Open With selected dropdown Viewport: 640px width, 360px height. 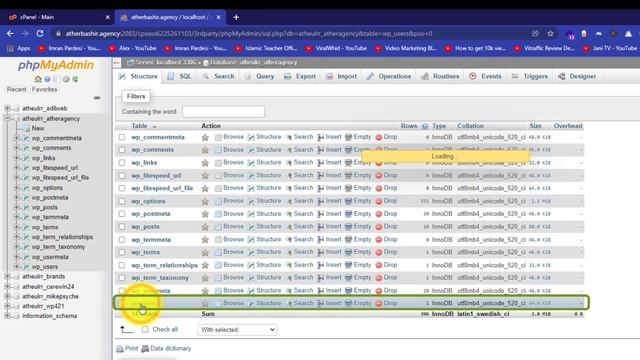click(x=237, y=330)
